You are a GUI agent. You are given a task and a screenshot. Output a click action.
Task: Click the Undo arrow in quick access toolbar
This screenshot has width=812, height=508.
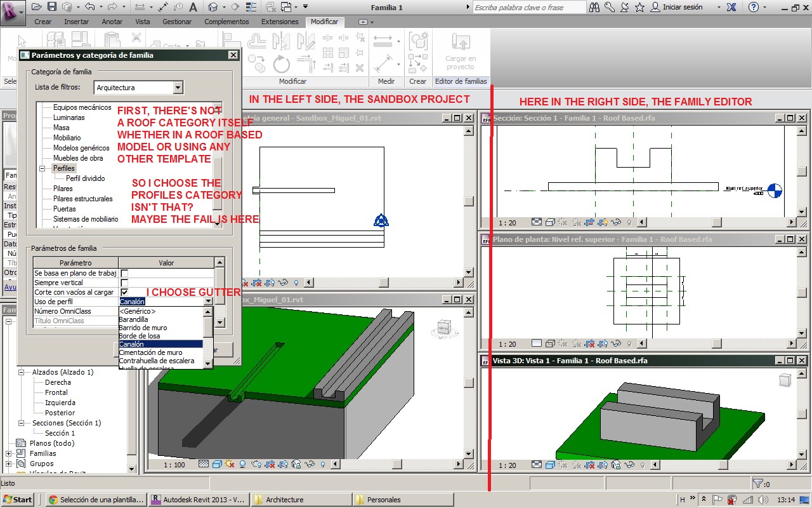pos(89,7)
